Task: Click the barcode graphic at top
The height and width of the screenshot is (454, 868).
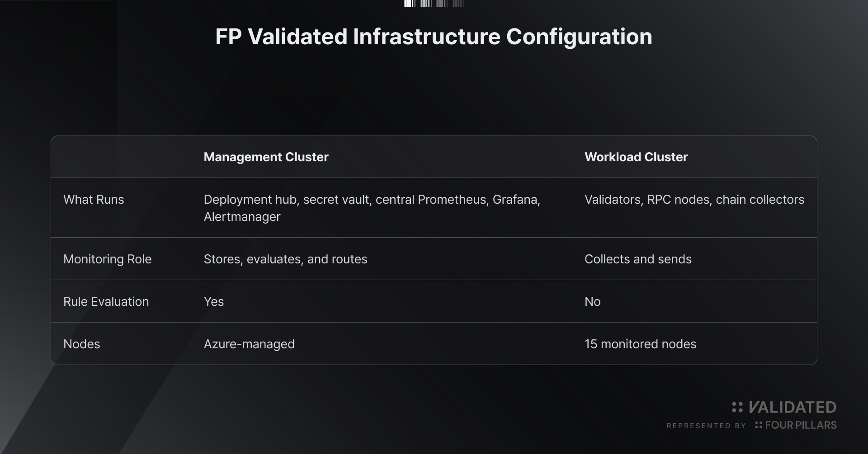Action: click(x=434, y=4)
